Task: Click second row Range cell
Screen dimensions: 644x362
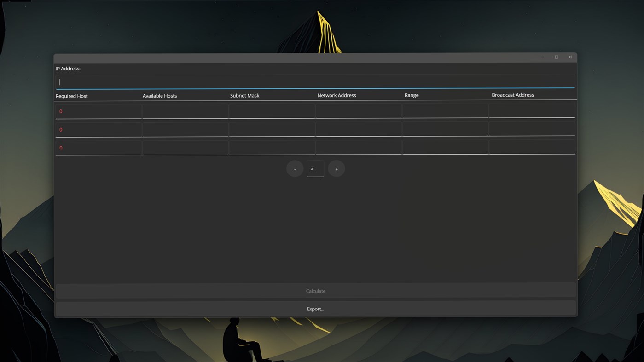Action: point(445,129)
